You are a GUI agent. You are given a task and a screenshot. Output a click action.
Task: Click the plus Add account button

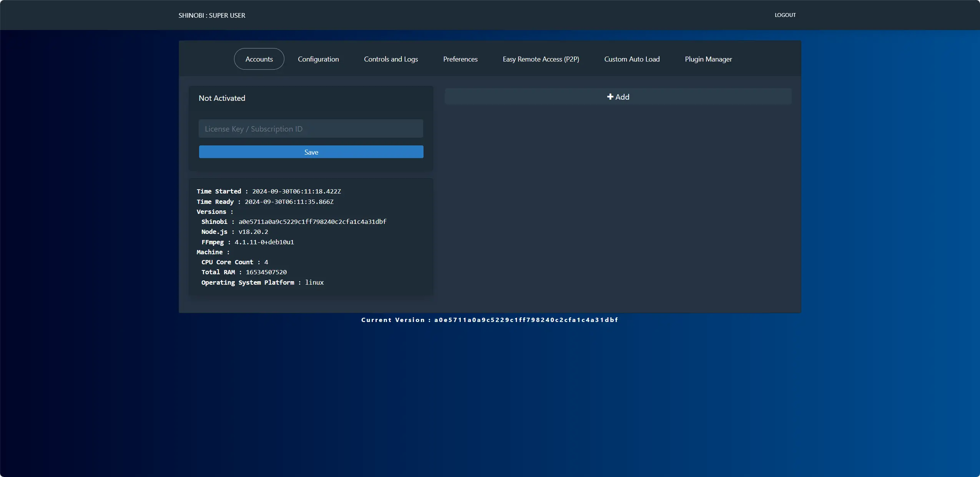tap(618, 97)
